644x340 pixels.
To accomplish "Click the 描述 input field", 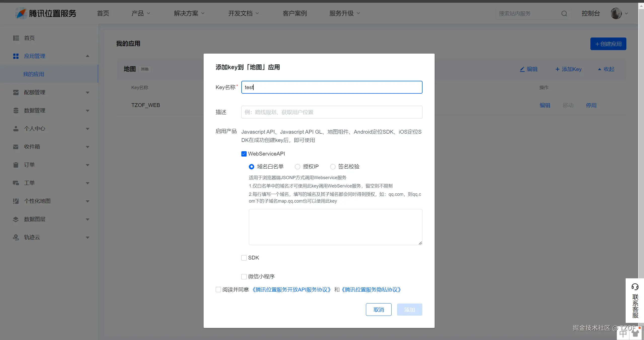I will pos(331,112).
